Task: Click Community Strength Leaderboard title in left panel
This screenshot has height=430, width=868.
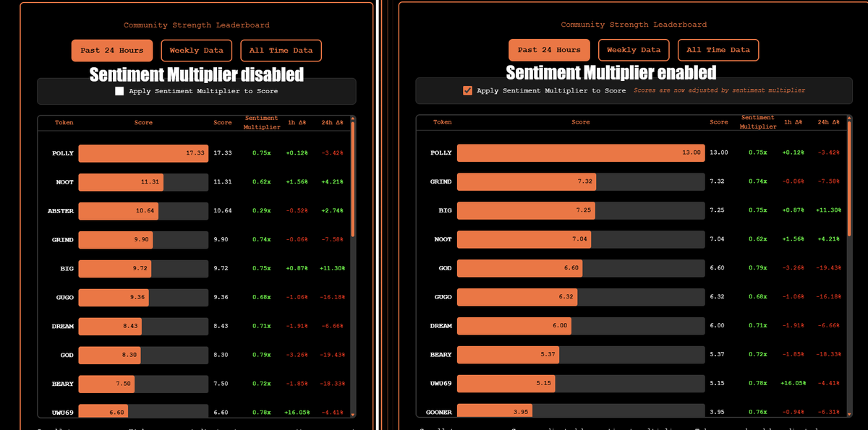Action: pyautogui.click(x=197, y=25)
